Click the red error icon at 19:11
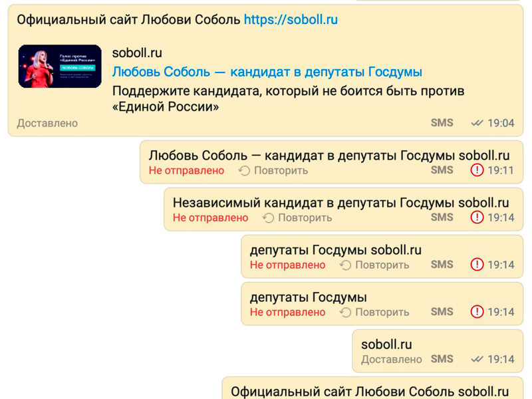Image resolution: width=532 pixels, height=399 pixels. [477, 170]
